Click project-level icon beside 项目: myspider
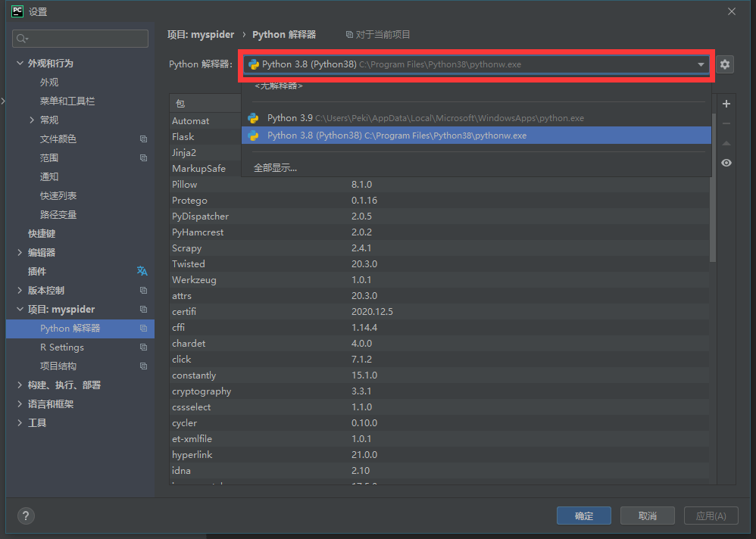This screenshot has width=756, height=539. 143,309
